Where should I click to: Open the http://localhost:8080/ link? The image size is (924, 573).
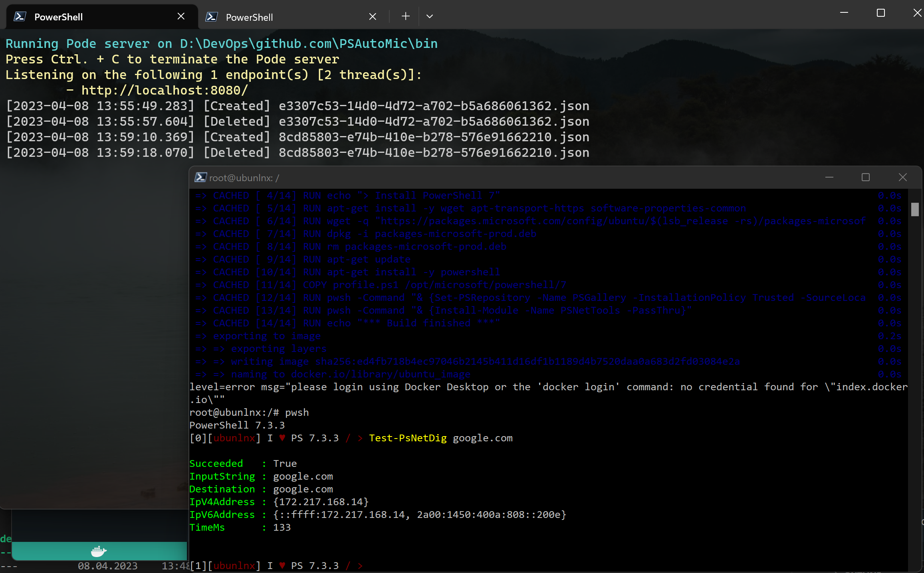click(x=165, y=91)
